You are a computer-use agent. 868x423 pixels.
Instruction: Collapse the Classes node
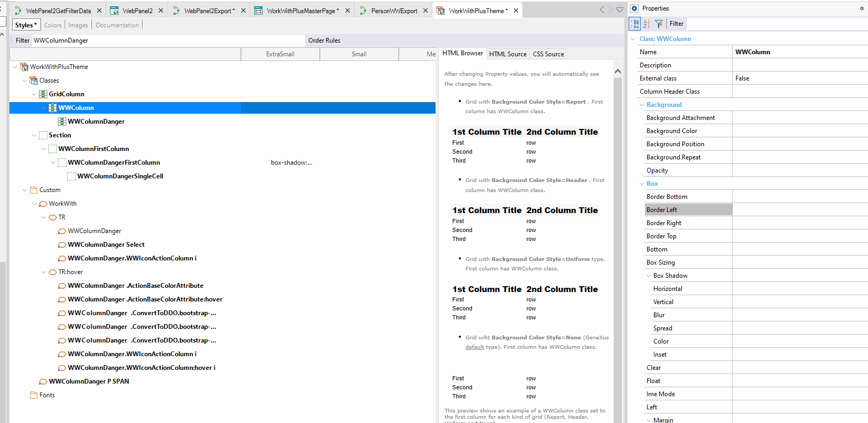[25, 80]
